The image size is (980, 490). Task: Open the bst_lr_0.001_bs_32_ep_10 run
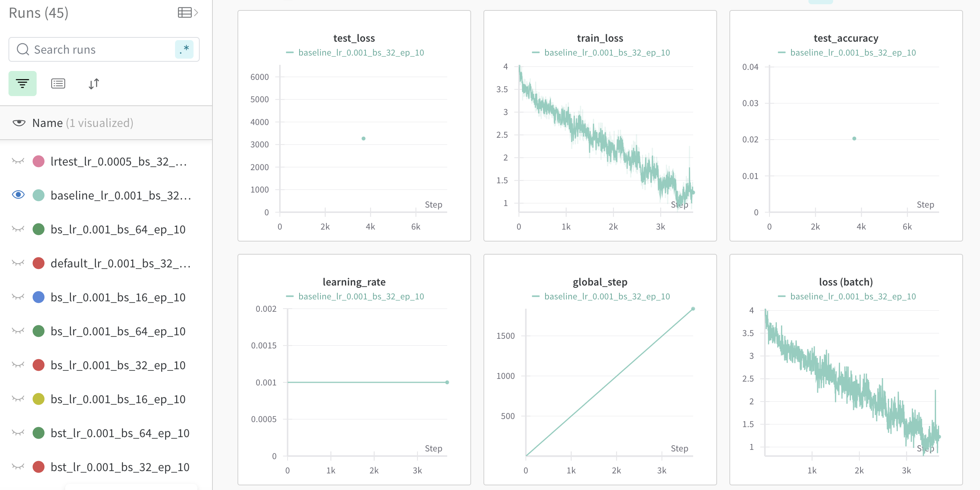pos(120,467)
